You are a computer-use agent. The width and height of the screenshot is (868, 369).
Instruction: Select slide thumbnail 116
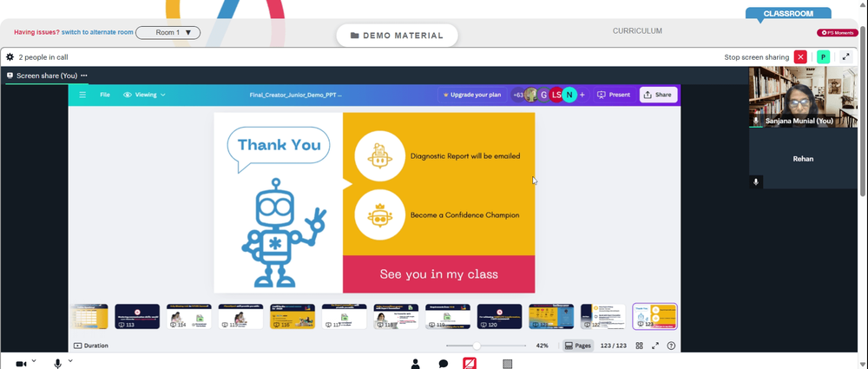click(293, 316)
